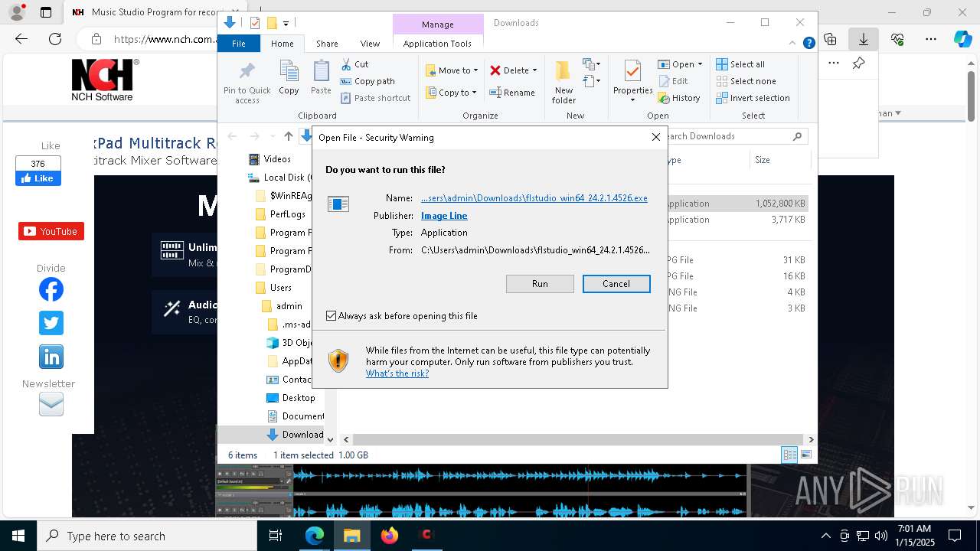Click the Twitter share icon
Image resolution: width=980 pixels, height=551 pixels.
click(51, 323)
